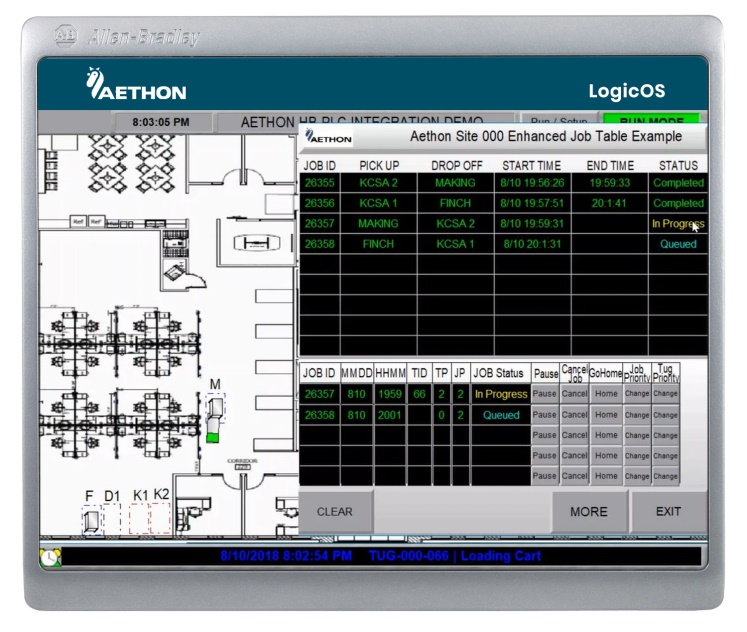Click the LogicOS label in banner
This screenshot has height=632, width=747.
(626, 90)
